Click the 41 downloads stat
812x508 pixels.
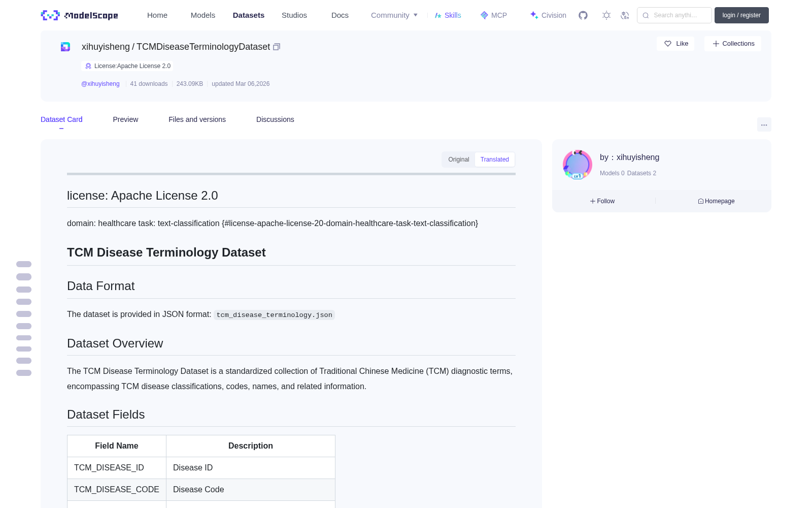click(x=149, y=84)
